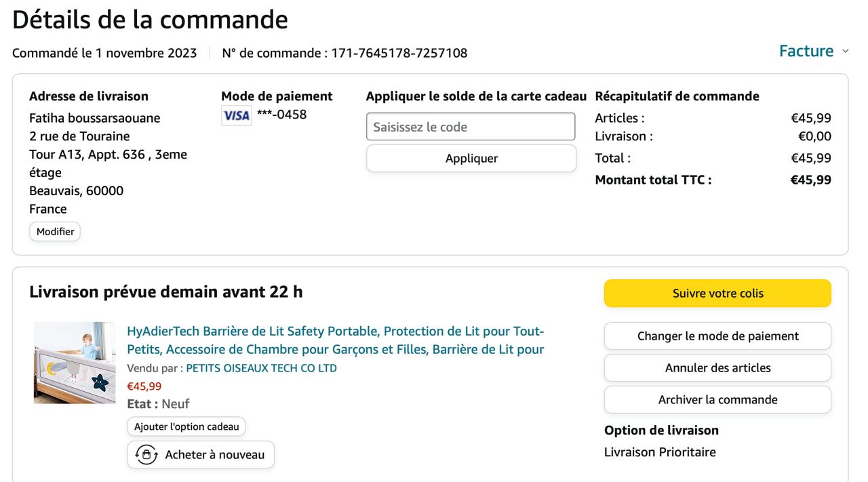Click the yellow Suivre votre colis button

click(x=717, y=294)
